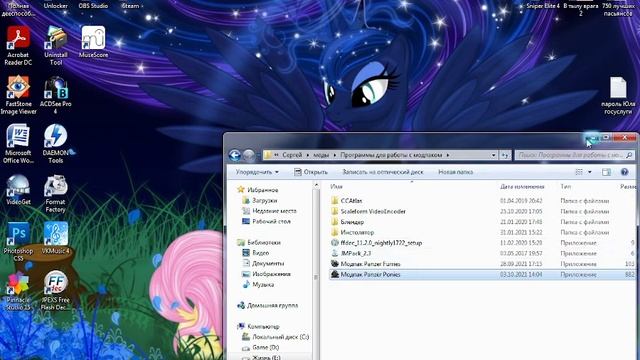Change view mode icon in toolbar
This screenshot has width=640, height=360.
click(x=579, y=172)
